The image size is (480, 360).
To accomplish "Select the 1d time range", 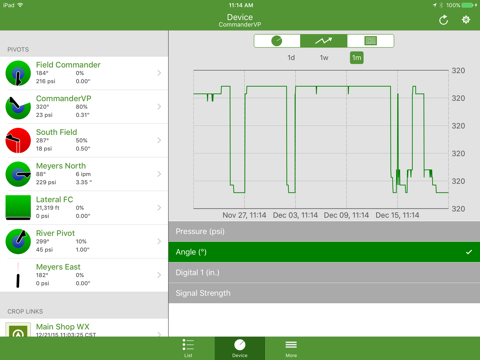I will [x=291, y=58].
